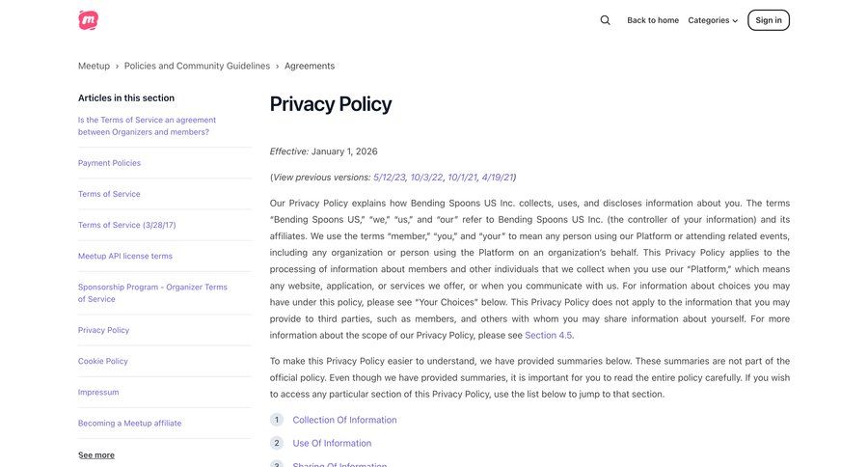View previous version 10/3/22

tap(426, 178)
